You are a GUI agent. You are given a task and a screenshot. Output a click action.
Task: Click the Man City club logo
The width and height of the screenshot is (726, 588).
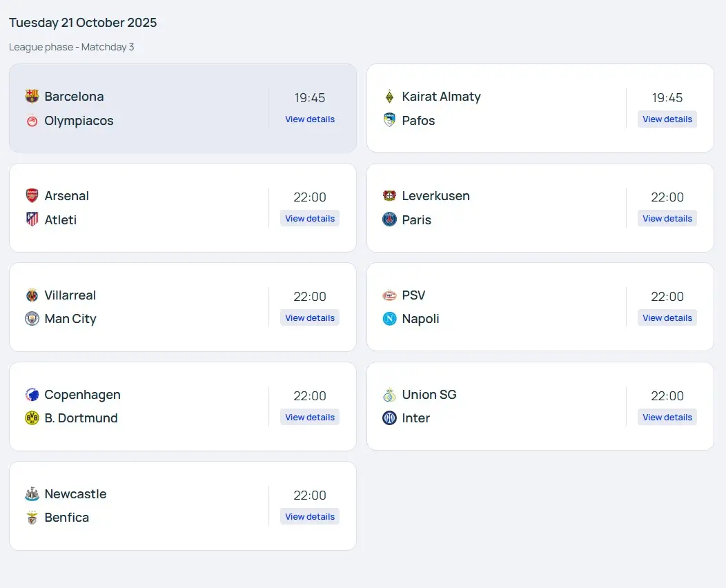[32, 319]
